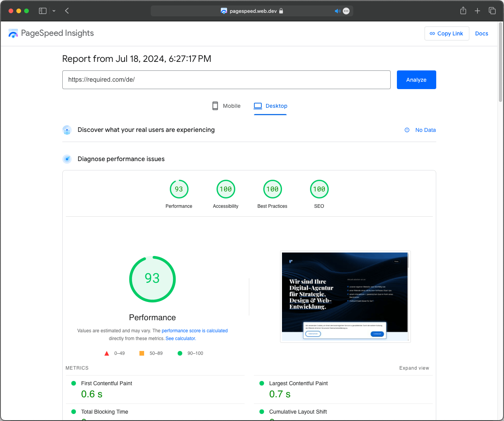Click the Safari tab overview toggle
504x421 pixels.
click(492, 11)
